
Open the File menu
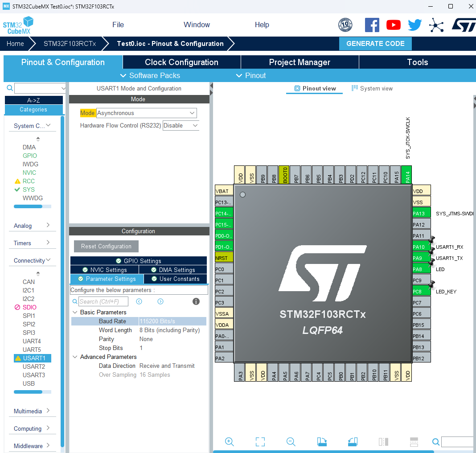[x=118, y=25]
